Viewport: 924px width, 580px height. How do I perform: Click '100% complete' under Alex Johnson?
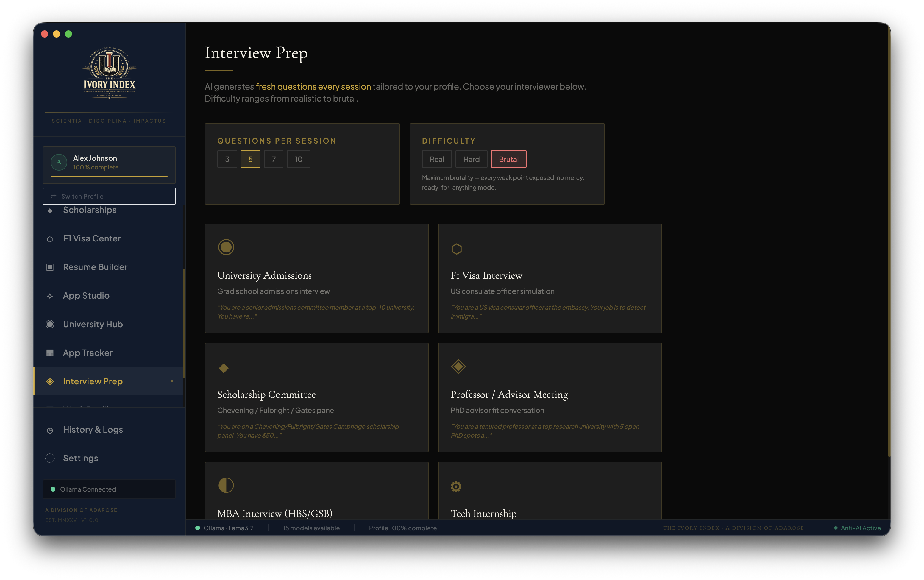click(96, 167)
